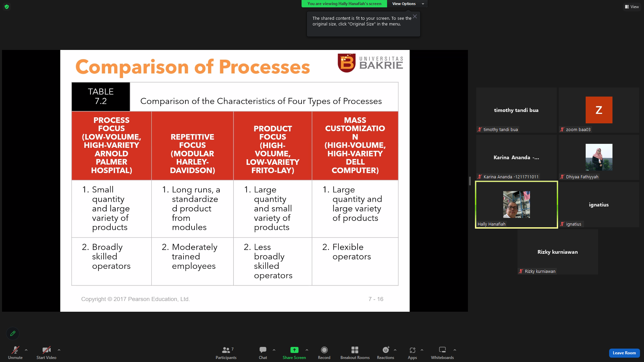The image size is (644, 362).
Task: Open the Participants panel
Action: pos(226,353)
